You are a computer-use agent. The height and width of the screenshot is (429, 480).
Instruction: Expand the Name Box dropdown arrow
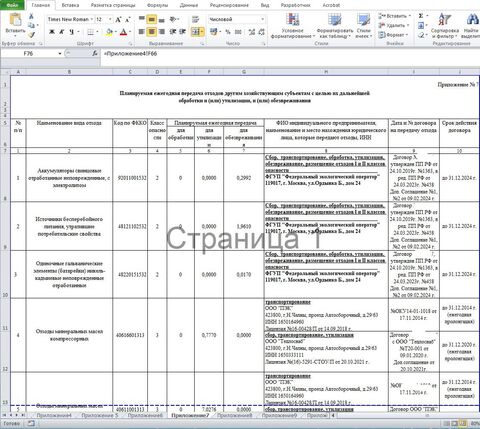point(60,53)
